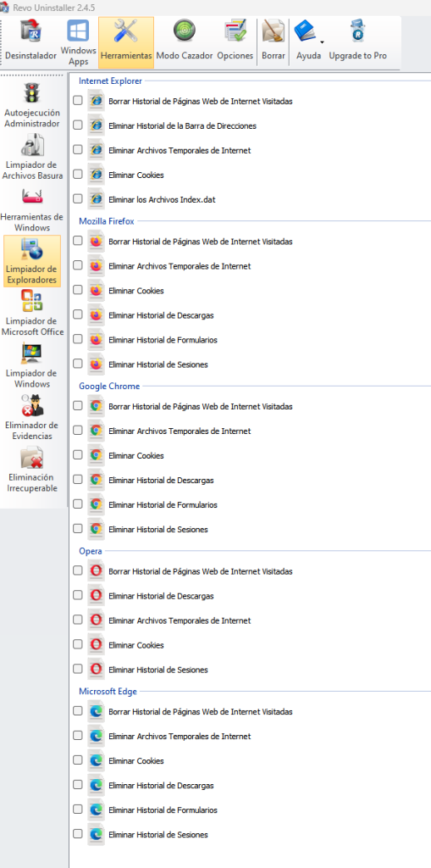Select Chrome Eliminar Historial de Formularios text
Viewport: 431px width, 868px height.
[x=163, y=505]
